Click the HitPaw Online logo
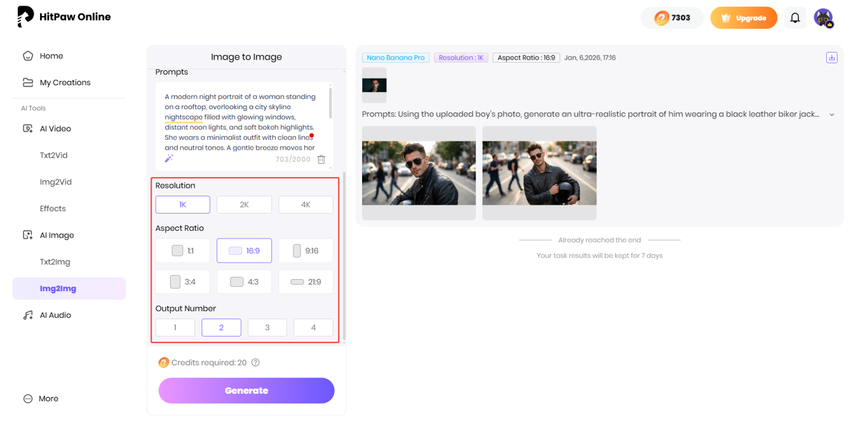 click(64, 17)
